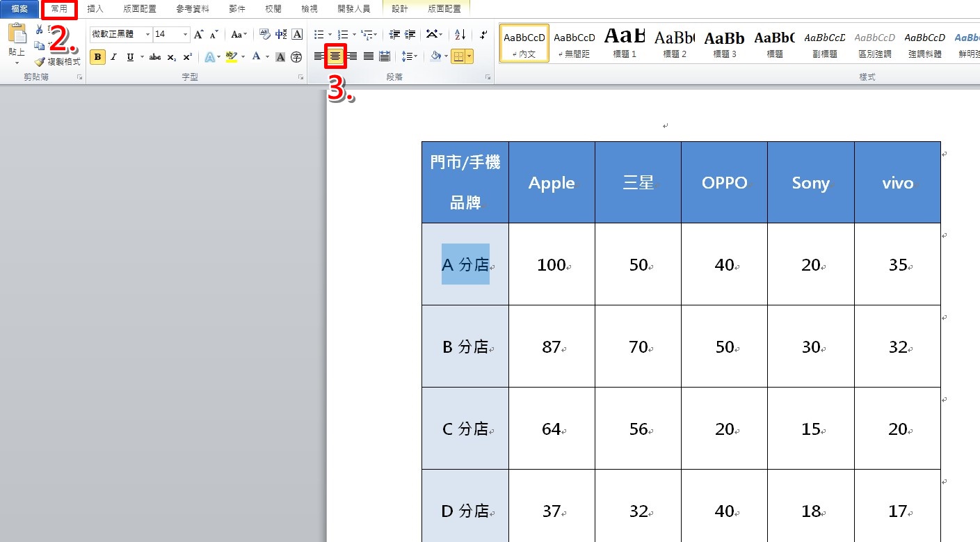Toggle bold formatting
Viewport: 980px width, 542px height.
[x=97, y=56]
